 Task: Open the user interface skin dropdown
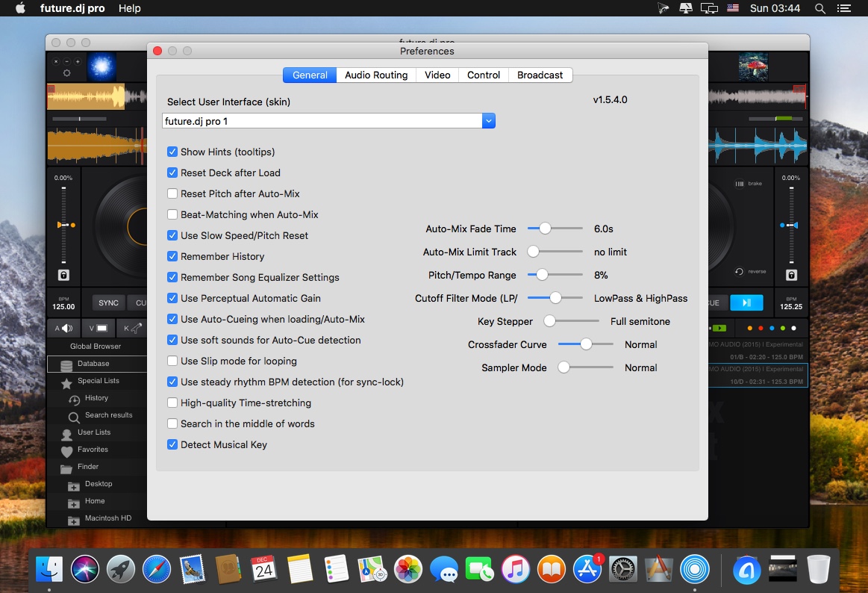(488, 121)
